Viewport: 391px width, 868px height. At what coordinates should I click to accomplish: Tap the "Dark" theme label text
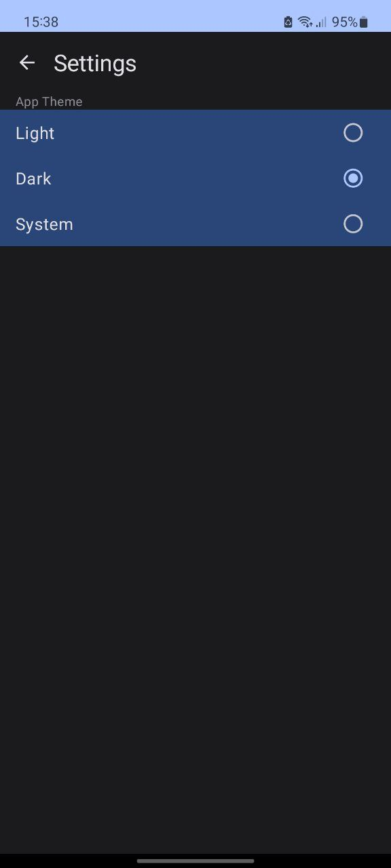pos(33,178)
